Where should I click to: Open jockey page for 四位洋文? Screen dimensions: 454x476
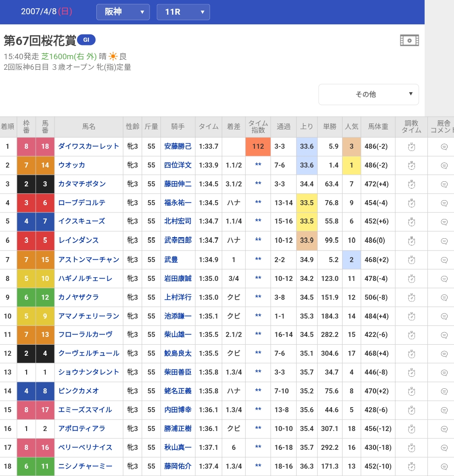[178, 165]
